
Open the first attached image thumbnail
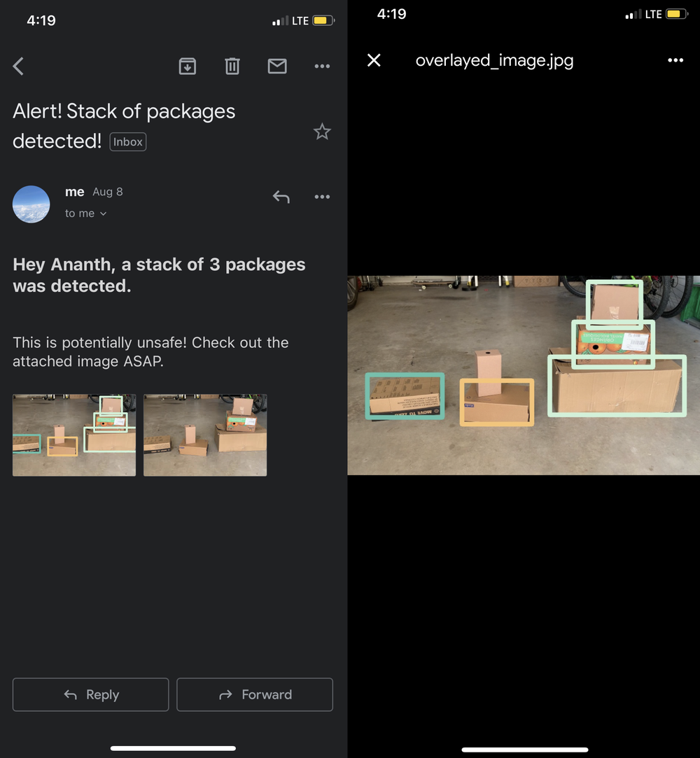click(73, 435)
